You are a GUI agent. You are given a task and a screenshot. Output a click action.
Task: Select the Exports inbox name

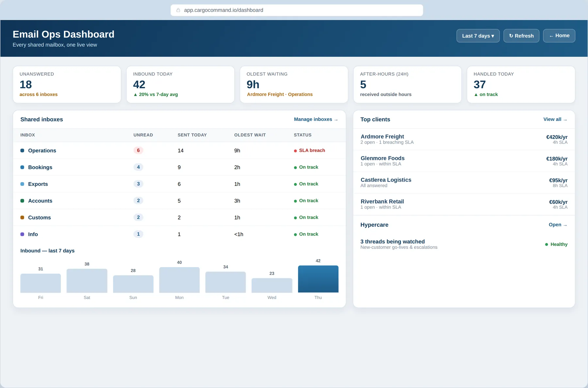pos(38,184)
